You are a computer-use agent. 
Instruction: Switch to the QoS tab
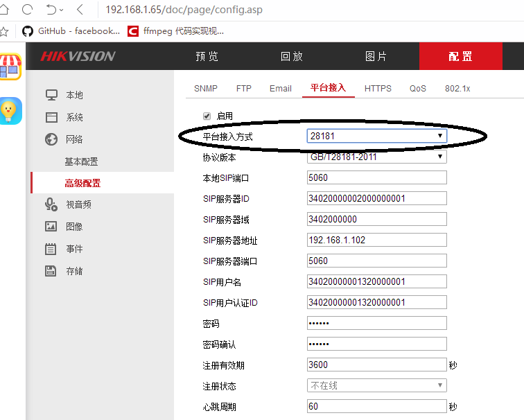click(418, 89)
